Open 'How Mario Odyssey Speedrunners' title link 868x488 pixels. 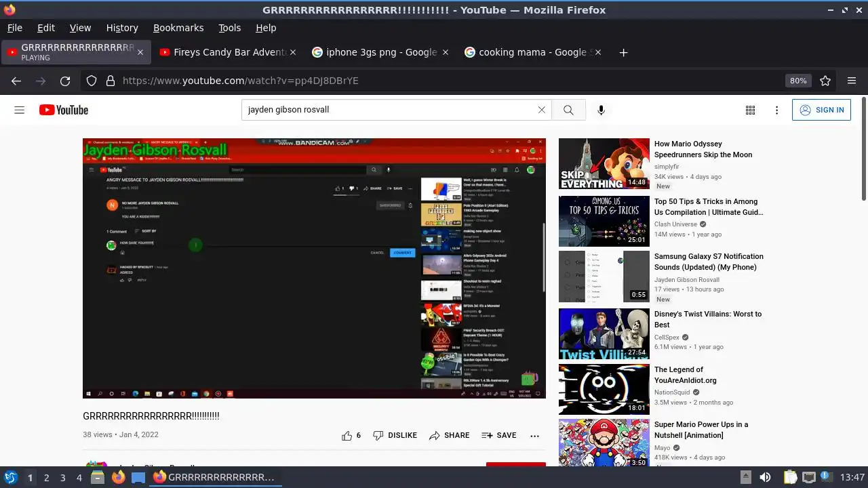coord(703,149)
